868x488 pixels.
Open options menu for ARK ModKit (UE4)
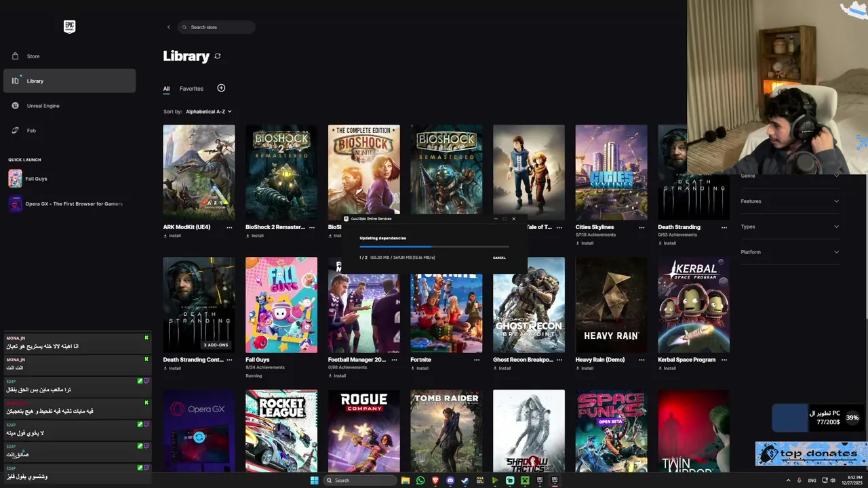[x=229, y=227]
